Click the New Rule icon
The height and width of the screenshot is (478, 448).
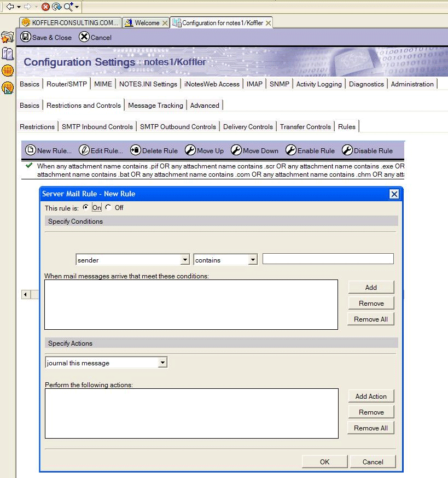click(31, 150)
